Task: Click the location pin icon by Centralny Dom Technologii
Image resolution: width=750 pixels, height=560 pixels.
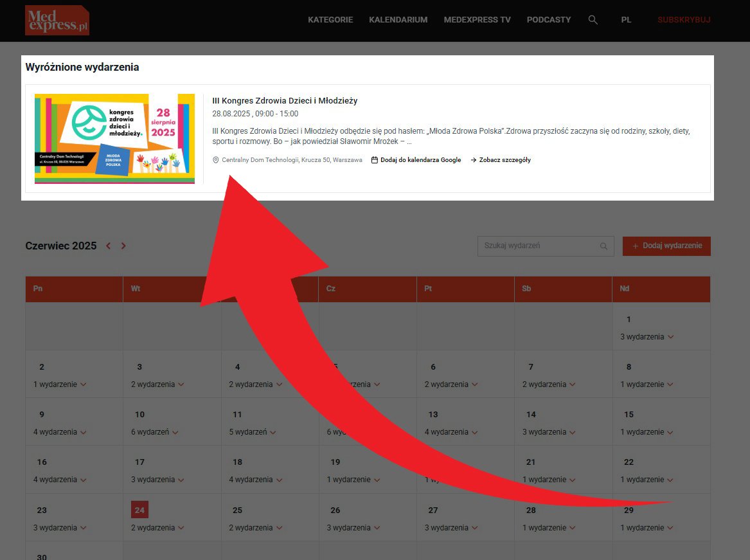Action: point(216,160)
